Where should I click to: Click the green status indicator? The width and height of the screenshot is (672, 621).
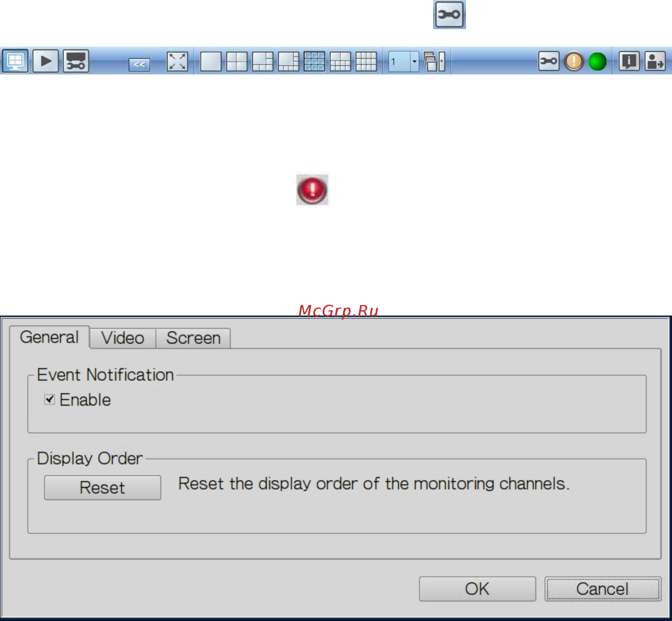597,61
